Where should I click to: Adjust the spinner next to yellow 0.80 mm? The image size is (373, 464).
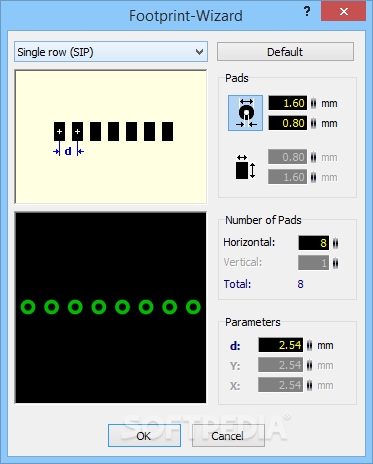313,123
